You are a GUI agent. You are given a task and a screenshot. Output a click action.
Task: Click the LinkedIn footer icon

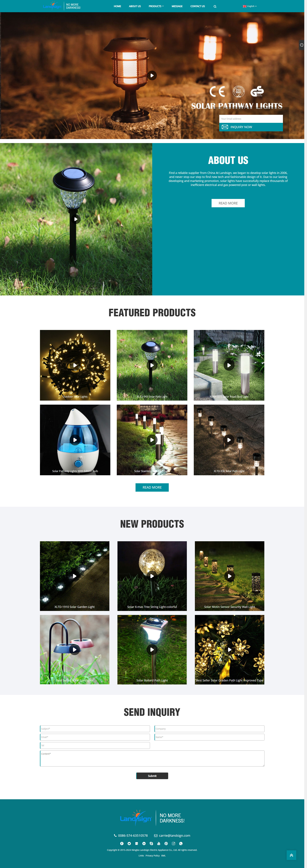click(x=144, y=843)
